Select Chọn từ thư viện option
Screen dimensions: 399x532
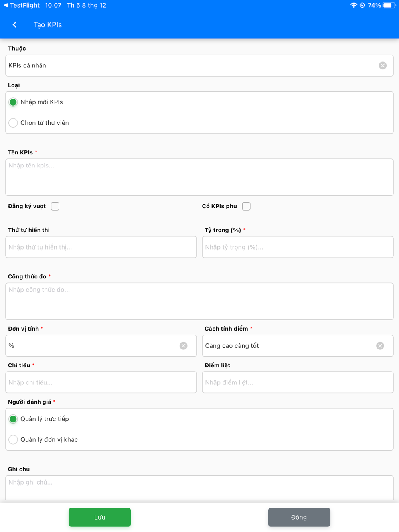(13, 123)
